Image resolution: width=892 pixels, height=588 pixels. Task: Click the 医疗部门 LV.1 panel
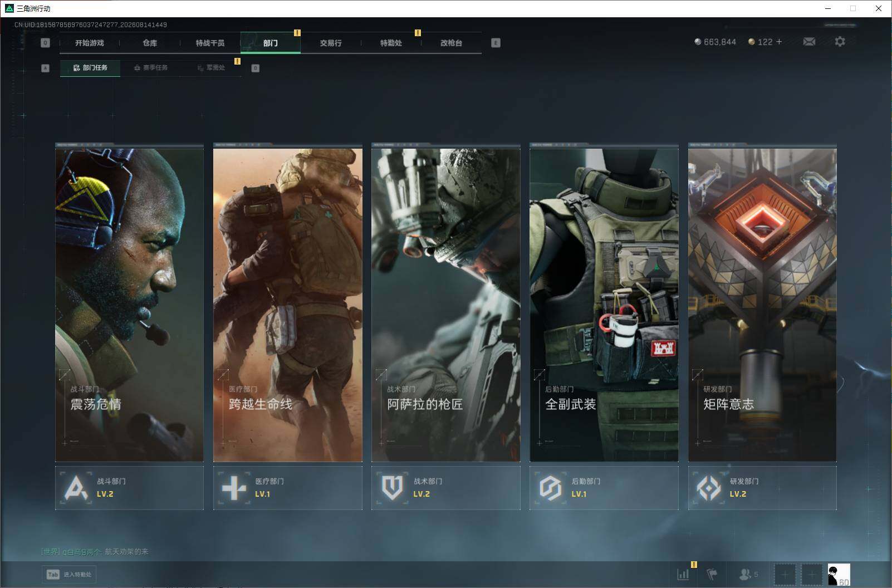(287, 488)
